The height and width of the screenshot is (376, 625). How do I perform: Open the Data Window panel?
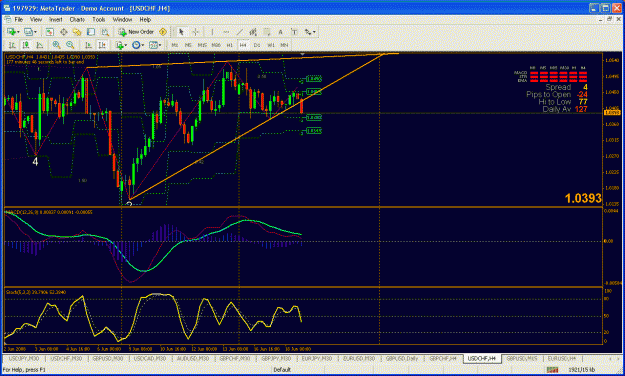pos(63,32)
